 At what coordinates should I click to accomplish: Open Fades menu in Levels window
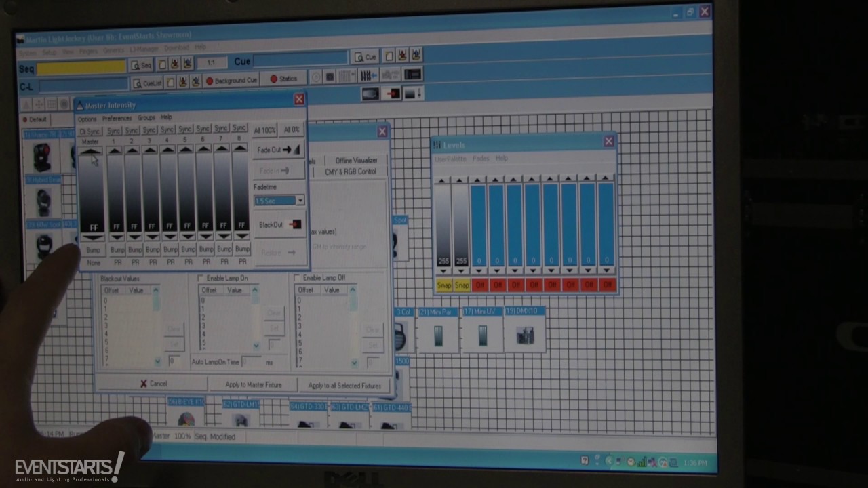coord(481,159)
